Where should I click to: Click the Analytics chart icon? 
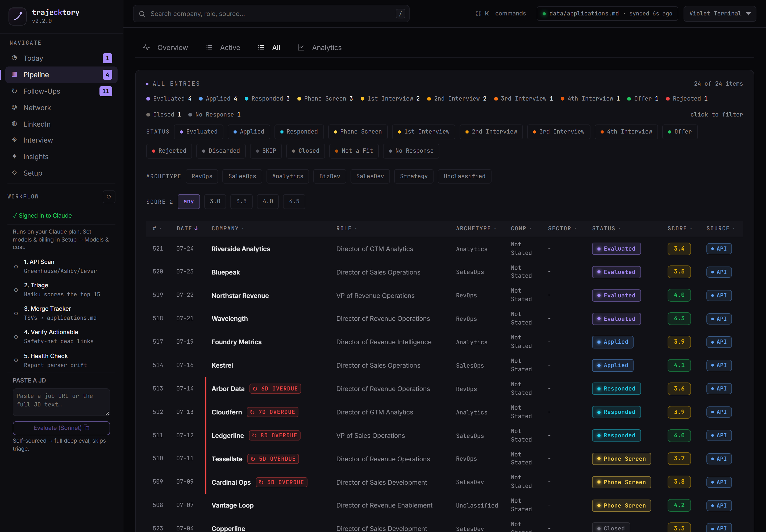click(301, 47)
